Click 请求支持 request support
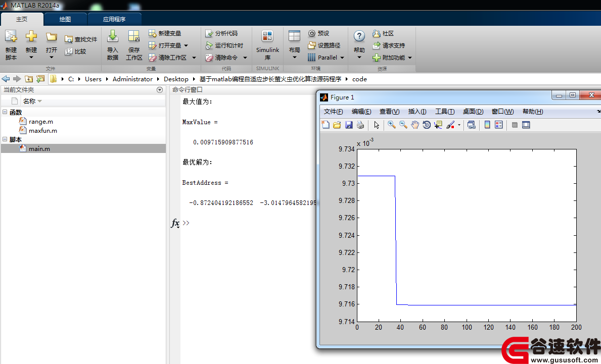This screenshot has height=364, width=601. (389, 45)
